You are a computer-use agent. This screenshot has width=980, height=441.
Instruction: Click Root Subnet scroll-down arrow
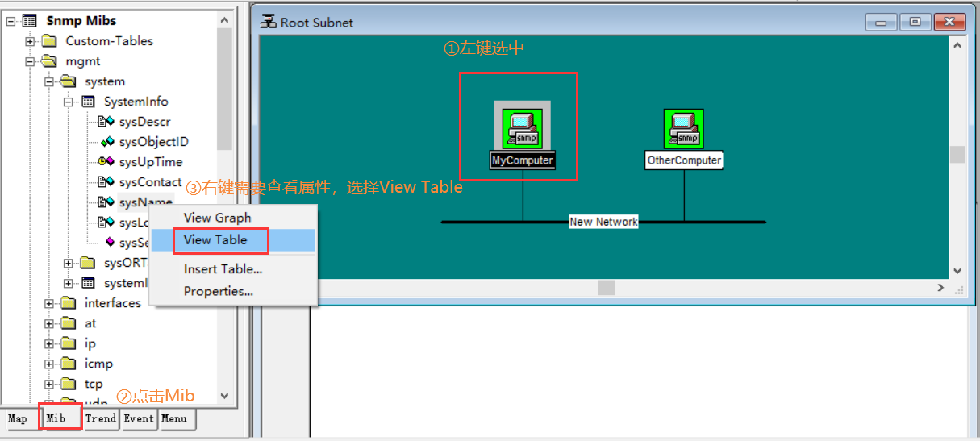point(957,271)
